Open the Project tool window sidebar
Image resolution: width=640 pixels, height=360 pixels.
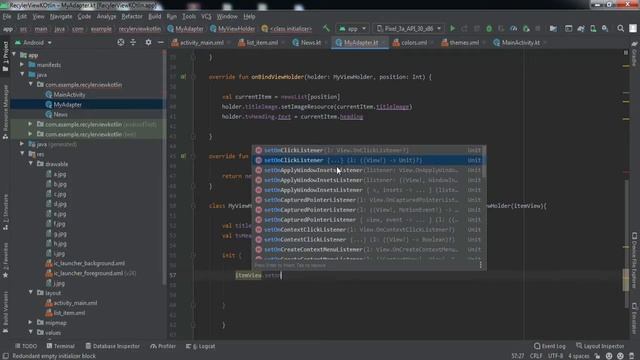[x=5, y=56]
